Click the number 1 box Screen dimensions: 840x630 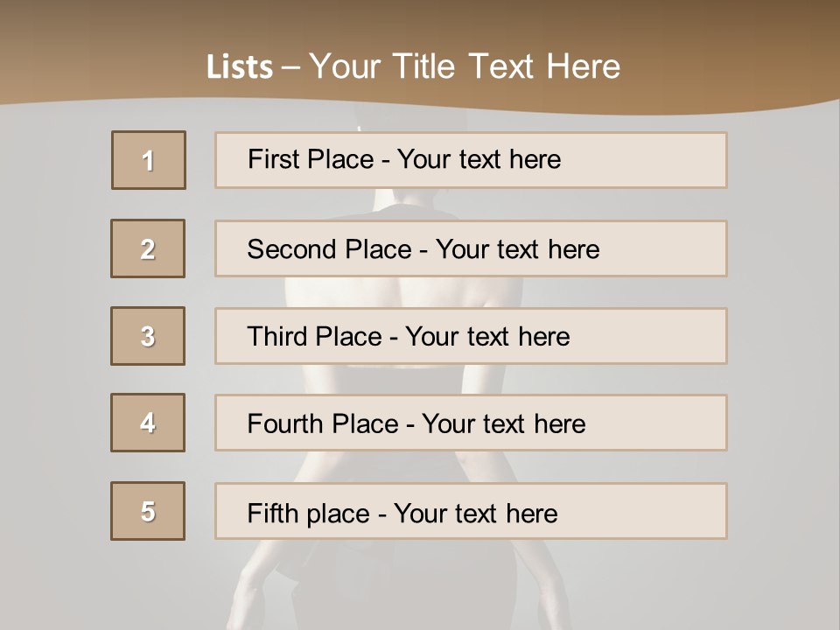click(x=149, y=160)
